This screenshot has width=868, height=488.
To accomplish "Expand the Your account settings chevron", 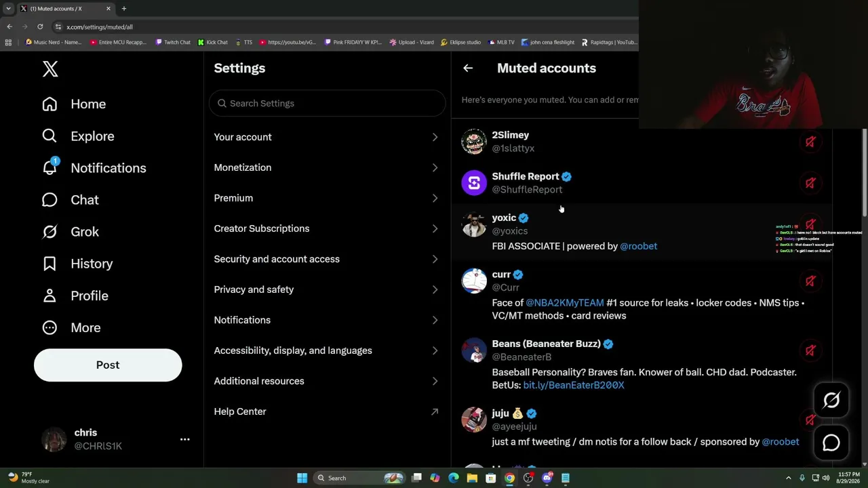I will [435, 137].
